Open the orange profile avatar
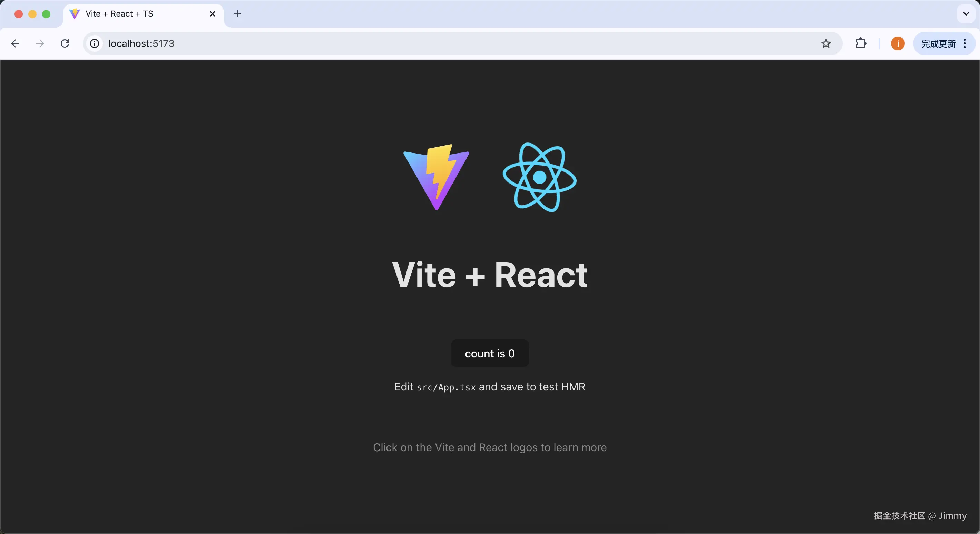The width and height of the screenshot is (980, 534). point(898,44)
